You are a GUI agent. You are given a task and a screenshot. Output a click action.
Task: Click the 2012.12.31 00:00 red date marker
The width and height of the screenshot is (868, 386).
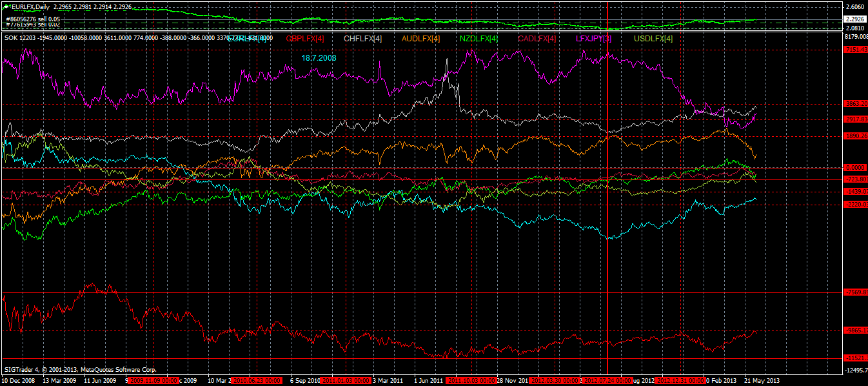click(681, 381)
